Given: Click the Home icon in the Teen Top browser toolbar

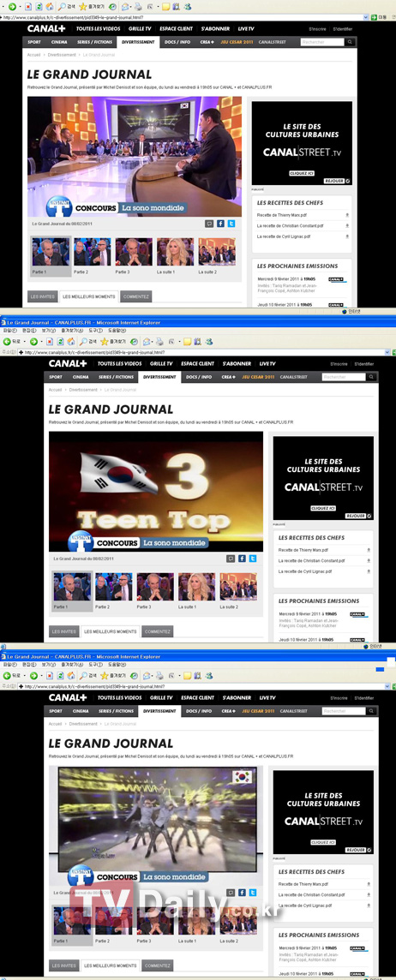Looking at the screenshot, I should pos(69,342).
